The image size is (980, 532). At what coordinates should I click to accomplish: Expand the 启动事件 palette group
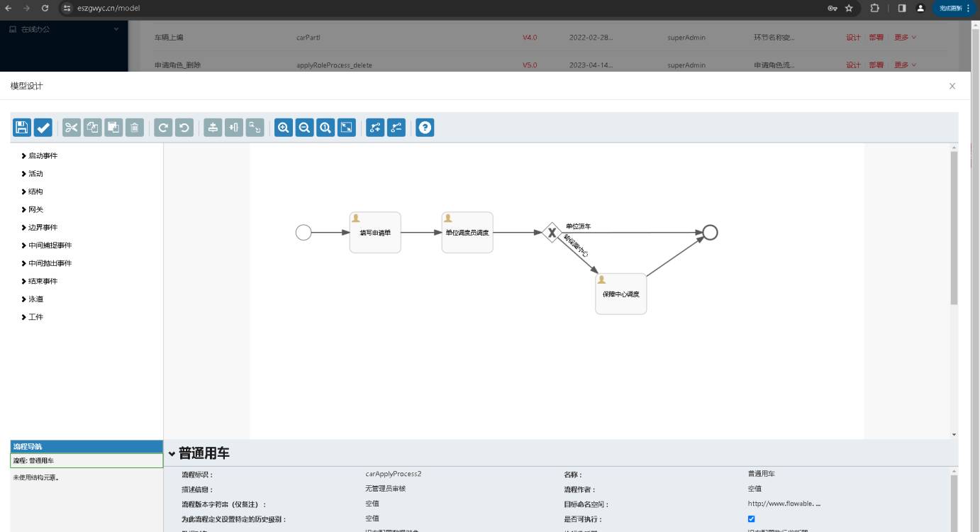click(40, 156)
